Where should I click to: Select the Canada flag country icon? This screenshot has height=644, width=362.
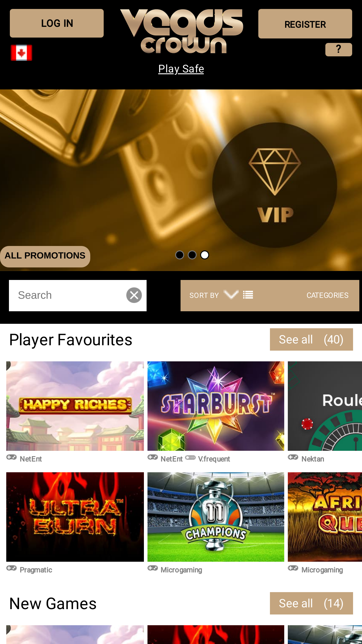coord(21,53)
